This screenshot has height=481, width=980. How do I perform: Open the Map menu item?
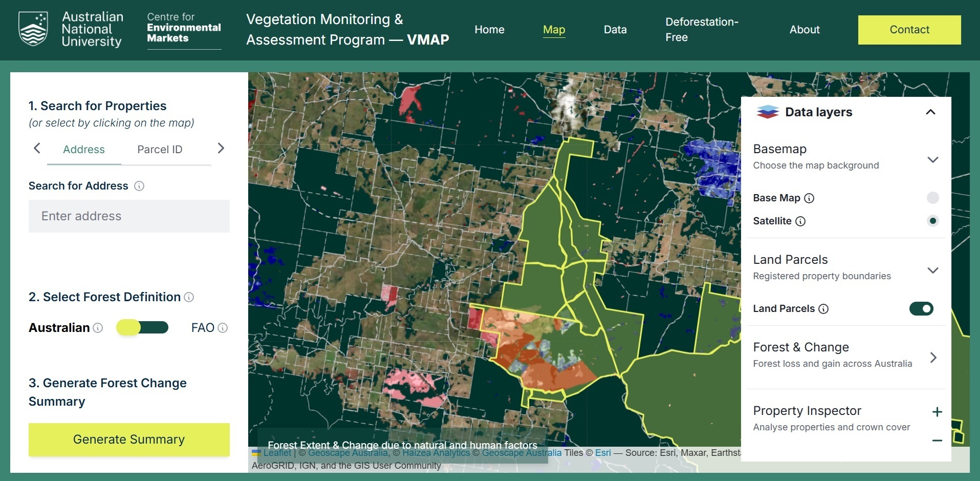click(554, 30)
